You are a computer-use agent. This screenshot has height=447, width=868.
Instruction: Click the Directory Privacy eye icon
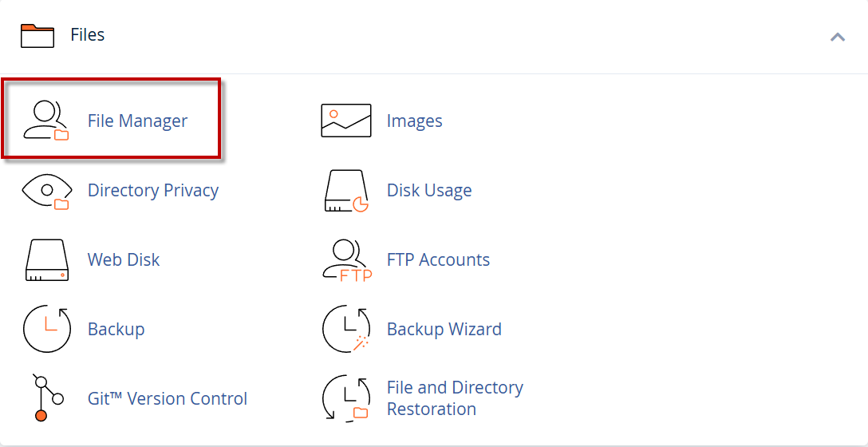click(x=45, y=191)
